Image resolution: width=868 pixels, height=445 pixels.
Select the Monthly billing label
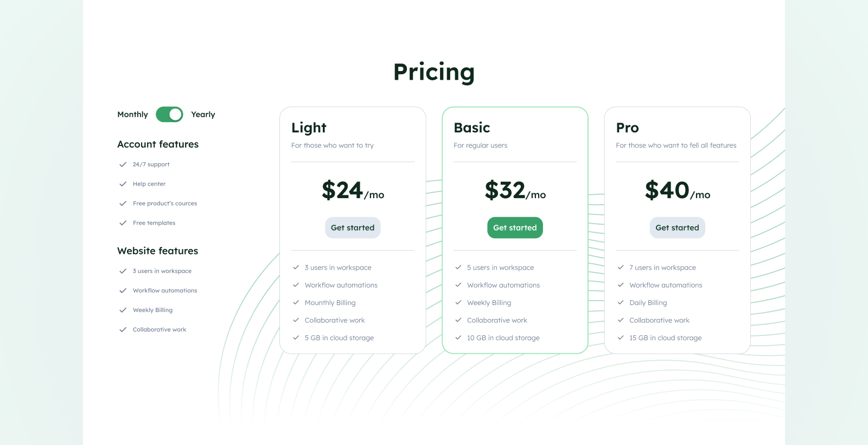click(132, 114)
